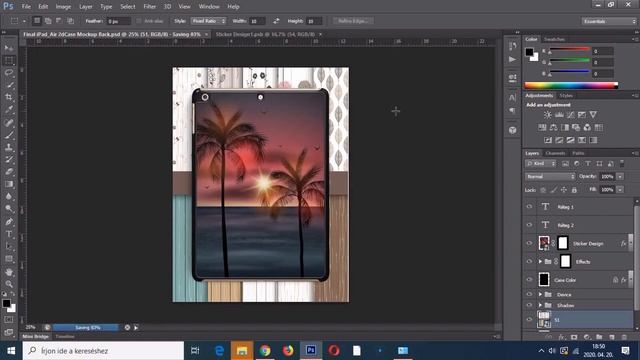Select the Horizontal Type tool

point(9,234)
